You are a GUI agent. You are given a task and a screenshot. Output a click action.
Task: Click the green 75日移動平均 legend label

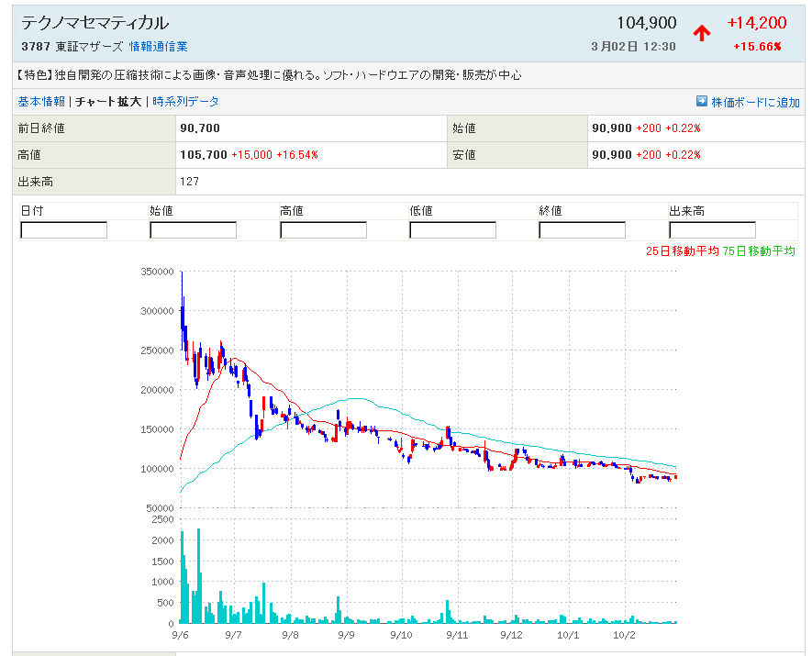pyautogui.click(x=759, y=250)
